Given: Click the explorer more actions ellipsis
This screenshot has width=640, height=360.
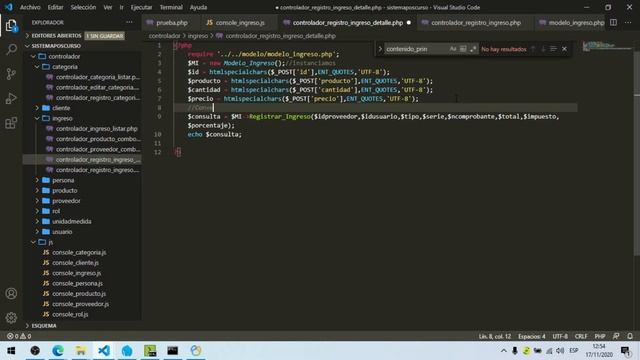Looking at the screenshot, I should point(129,22).
